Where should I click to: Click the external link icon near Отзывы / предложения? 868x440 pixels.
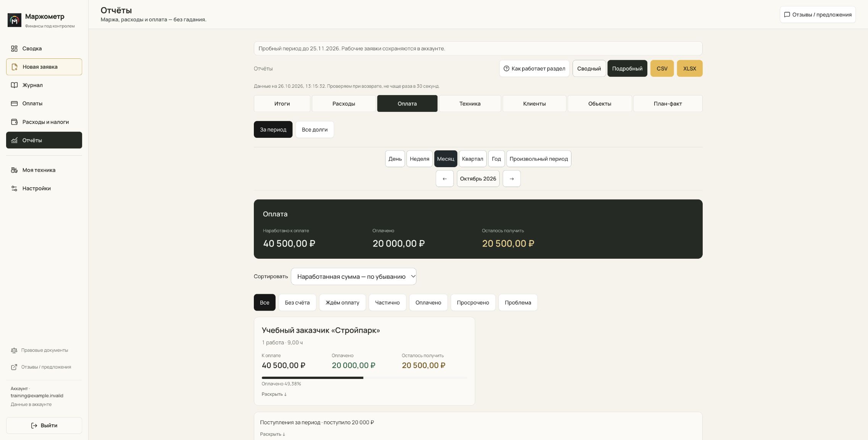coord(14,367)
